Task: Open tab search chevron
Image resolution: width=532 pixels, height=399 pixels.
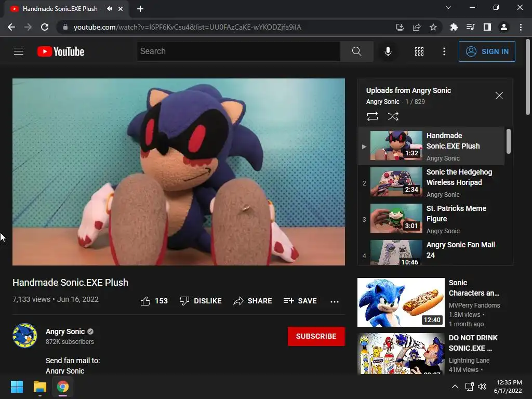Action: tap(448, 7)
